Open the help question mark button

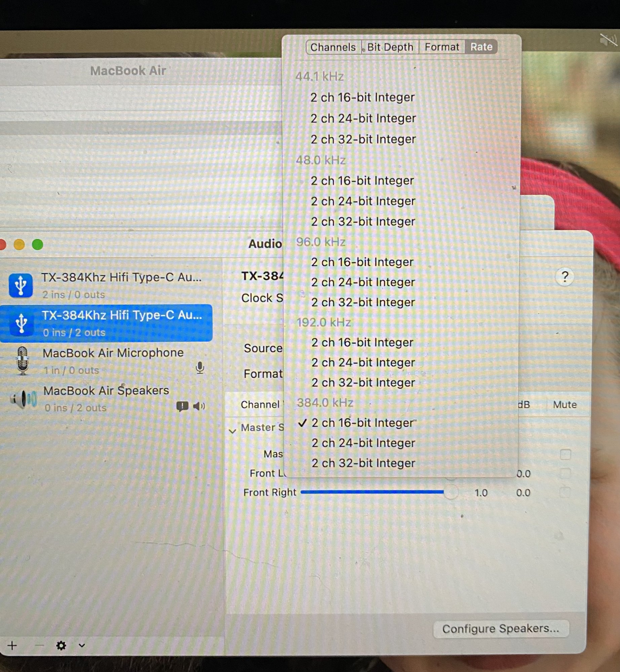click(x=565, y=277)
